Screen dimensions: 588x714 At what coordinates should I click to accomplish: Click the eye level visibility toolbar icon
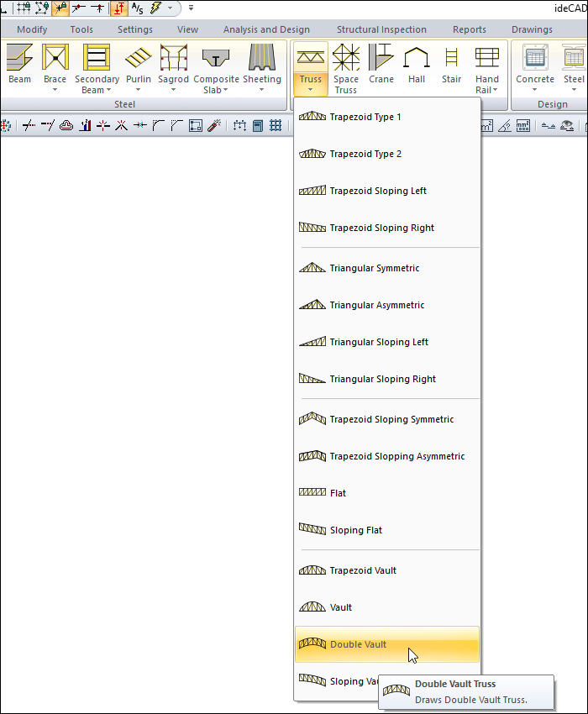(x=567, y=125)
